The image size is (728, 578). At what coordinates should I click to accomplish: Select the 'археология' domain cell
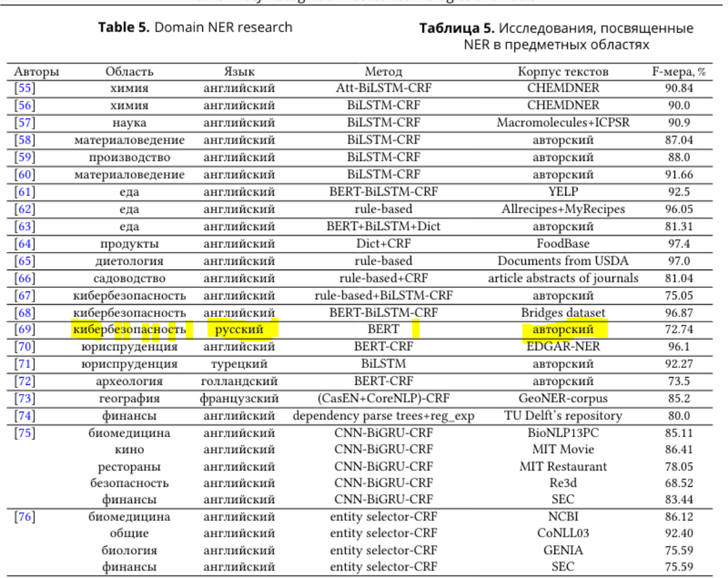pyautogui.click(x=129, y=381)
